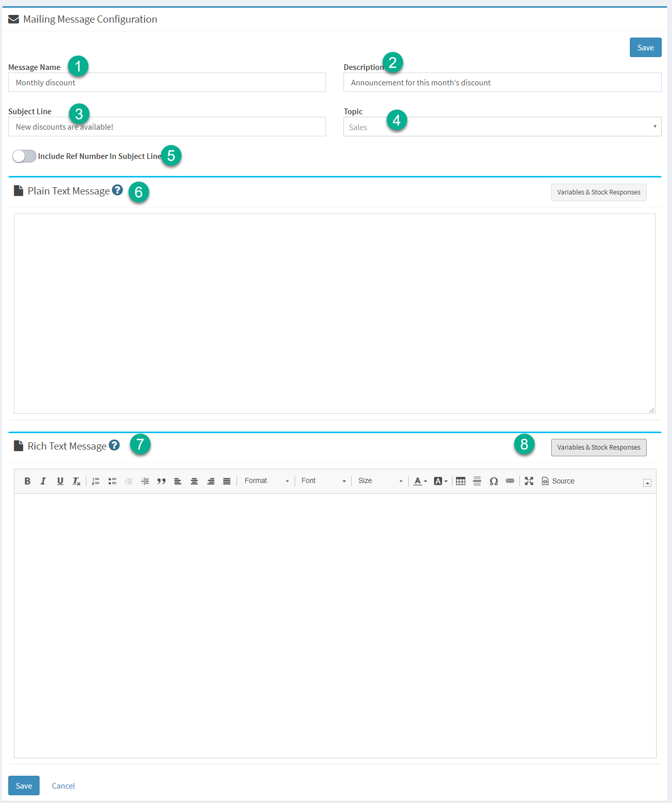Insert a numbered list
672x803 pixels.
click(96, 481)
